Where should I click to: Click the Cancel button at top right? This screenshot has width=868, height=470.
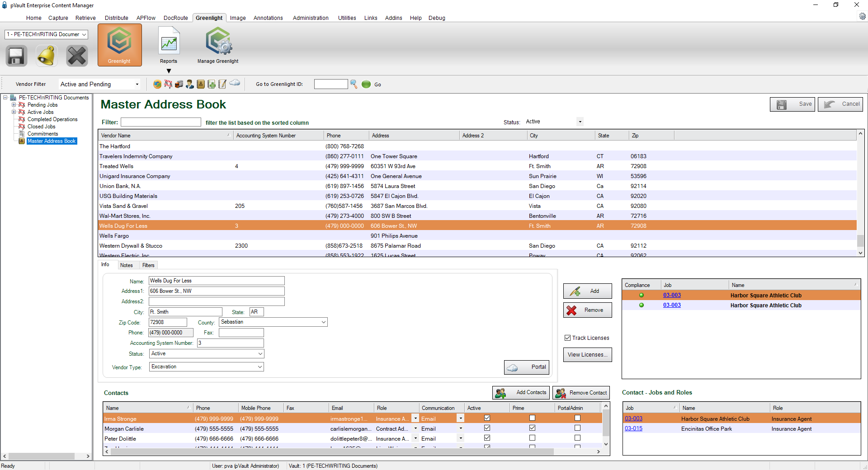pos(840,104)
